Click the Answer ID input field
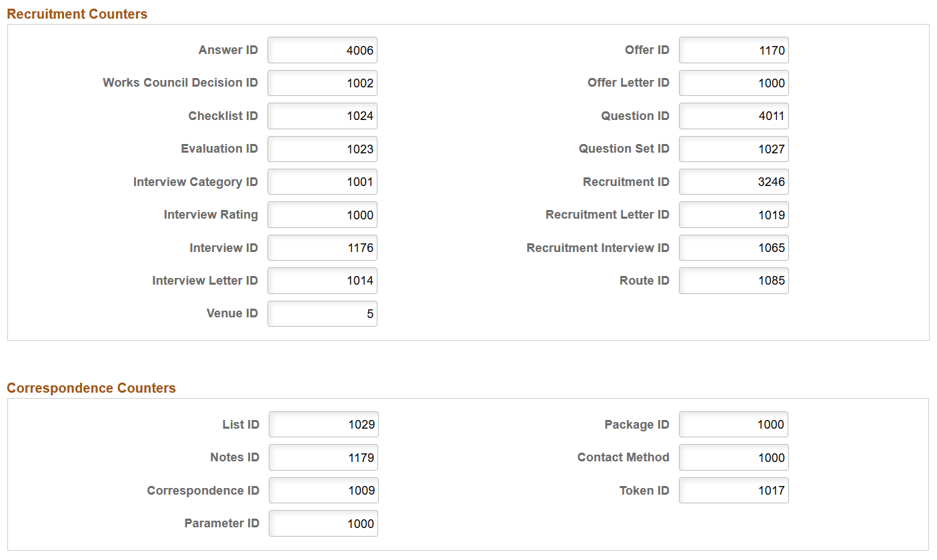The image size is (937, 560). [322, 50]
